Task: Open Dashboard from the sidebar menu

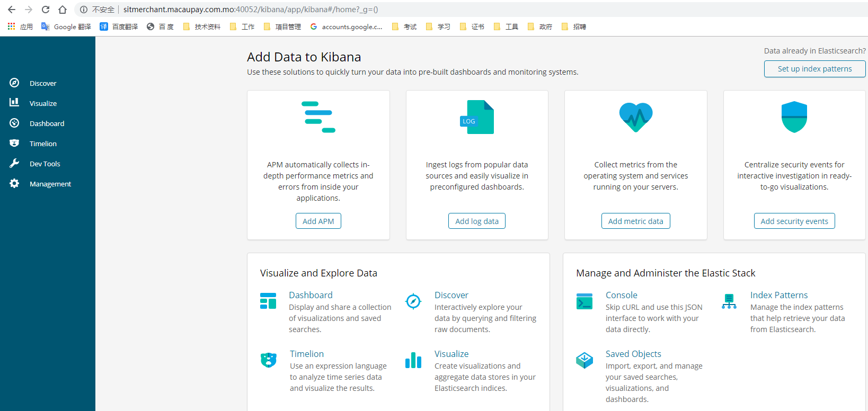Action: 47,123
